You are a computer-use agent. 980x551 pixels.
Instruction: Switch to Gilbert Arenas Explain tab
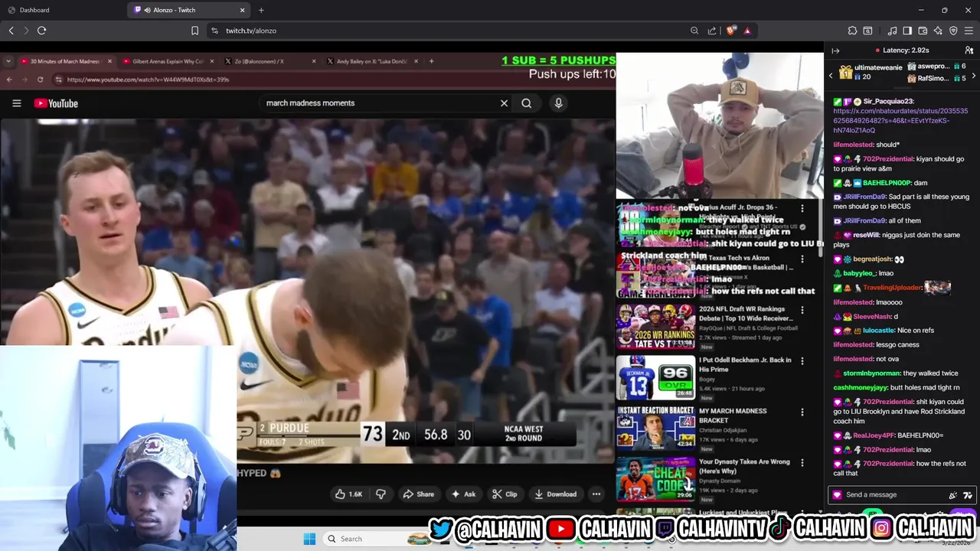click(167, 61)
